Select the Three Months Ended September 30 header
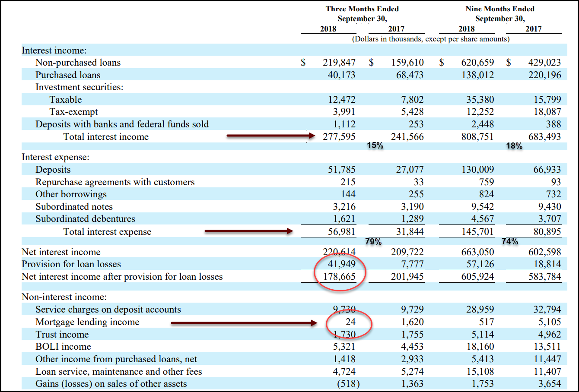 [x=362, y=13]
